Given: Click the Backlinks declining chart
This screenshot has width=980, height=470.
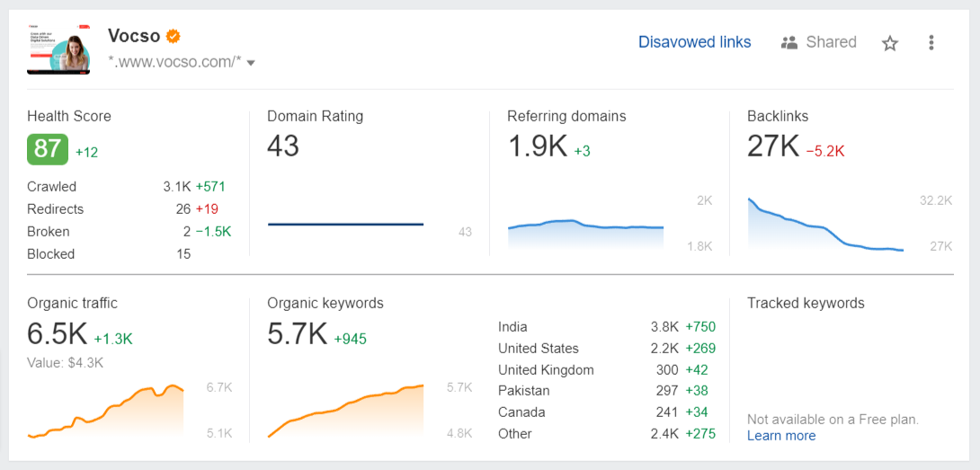Looking at the screenshot, I should point(825,225).
